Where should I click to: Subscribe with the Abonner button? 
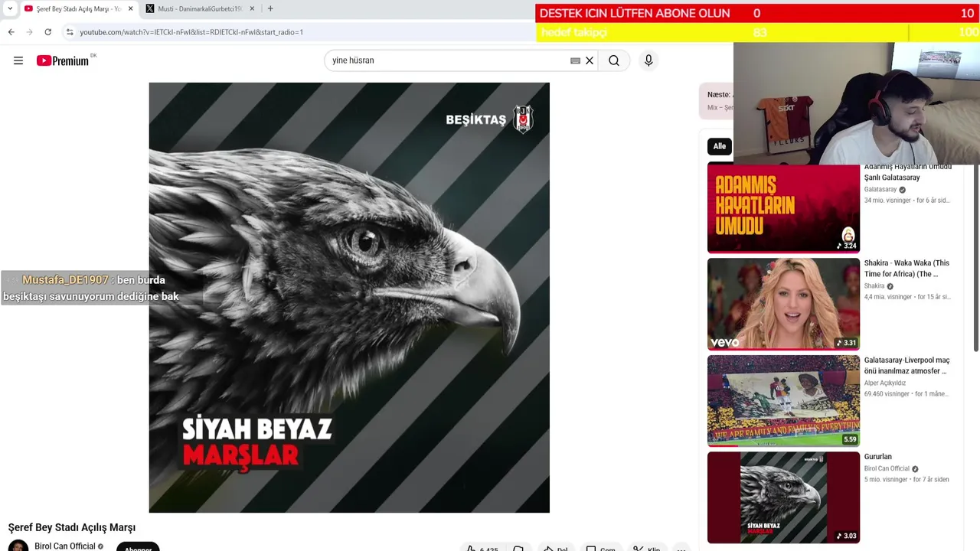click(x=138, y=547)
